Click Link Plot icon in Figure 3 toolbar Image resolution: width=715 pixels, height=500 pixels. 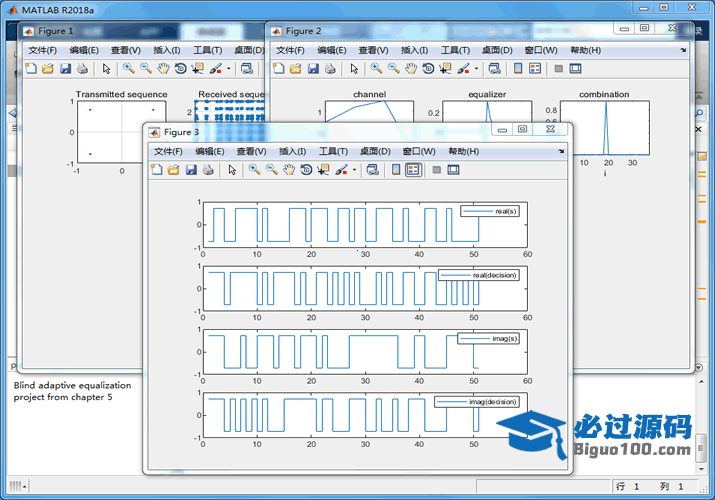tap(373, 170)
